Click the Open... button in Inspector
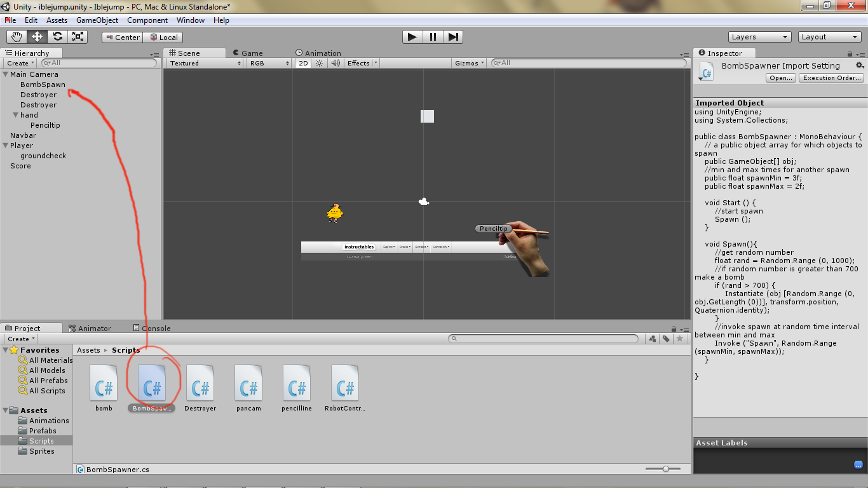The image size is (868, 488). coord(781,78)
